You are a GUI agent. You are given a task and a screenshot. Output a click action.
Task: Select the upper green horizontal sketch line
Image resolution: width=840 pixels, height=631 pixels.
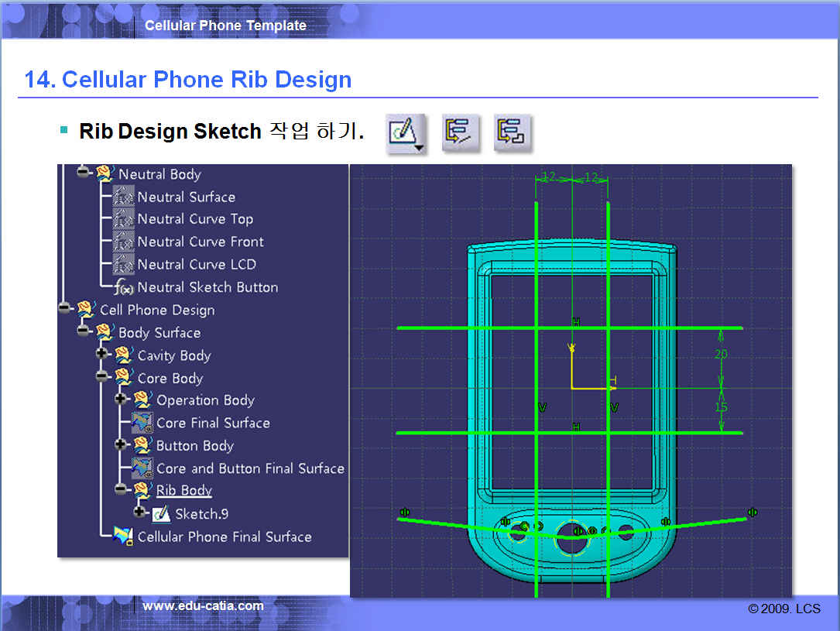(570, 328)
